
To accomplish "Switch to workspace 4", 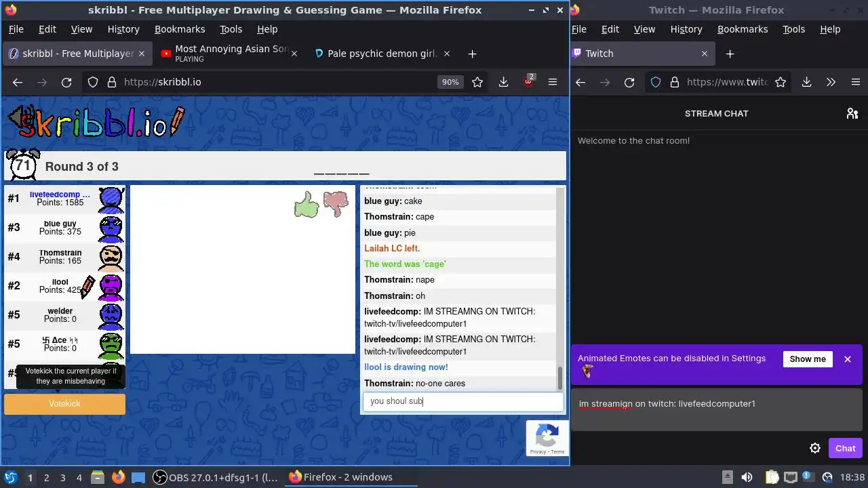I will tap(79, 477).
